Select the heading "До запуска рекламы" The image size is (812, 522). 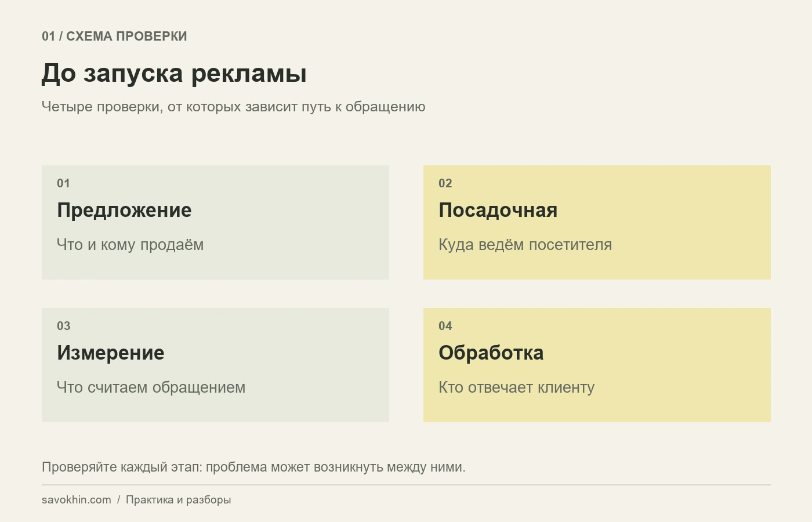pyautogui.click(x=174, y=74)
